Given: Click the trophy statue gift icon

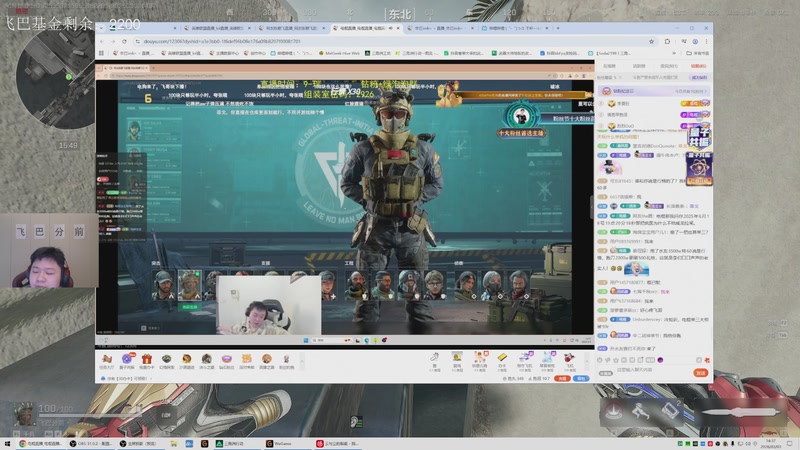Looking at the screenshot, I should click(x=286, y=360).
